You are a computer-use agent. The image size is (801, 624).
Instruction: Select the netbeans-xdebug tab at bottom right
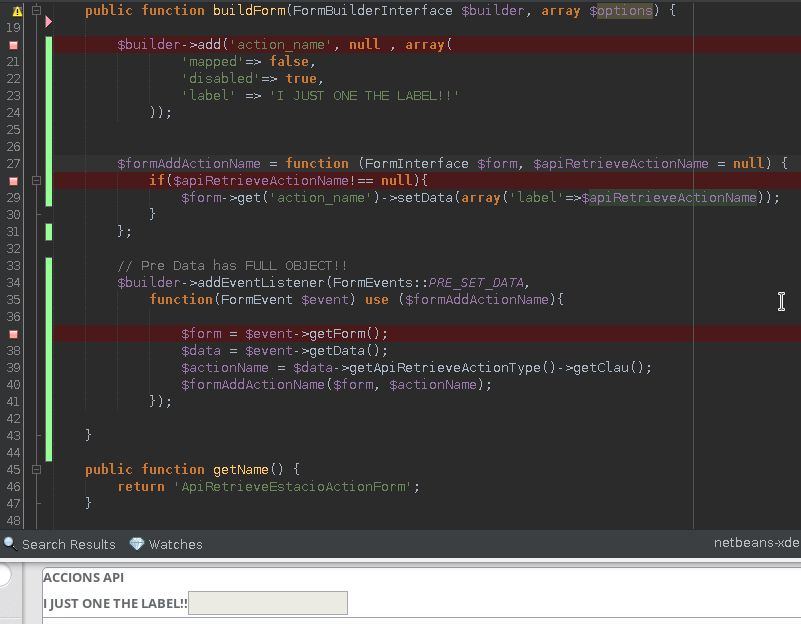point(757,543)
